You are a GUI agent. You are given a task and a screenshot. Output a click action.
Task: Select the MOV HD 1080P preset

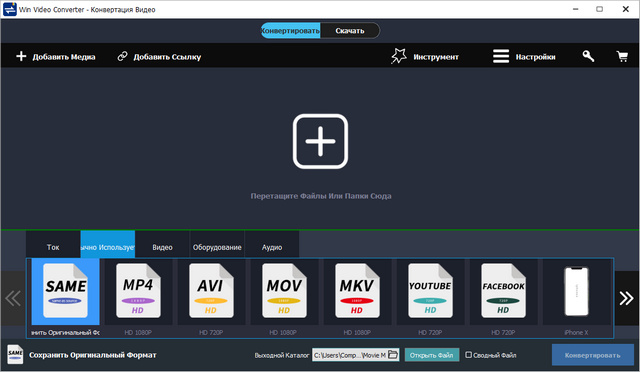[x=284, y=292]
